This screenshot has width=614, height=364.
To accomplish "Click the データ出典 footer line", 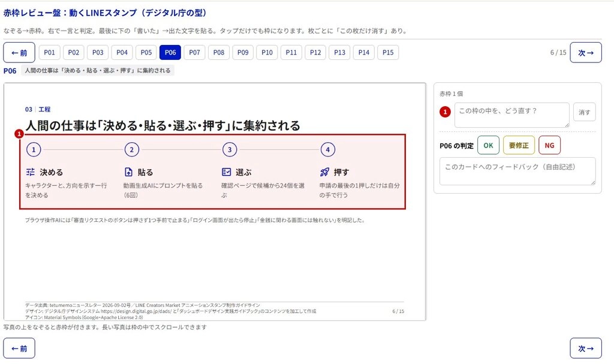I will [x=143, y=305].
